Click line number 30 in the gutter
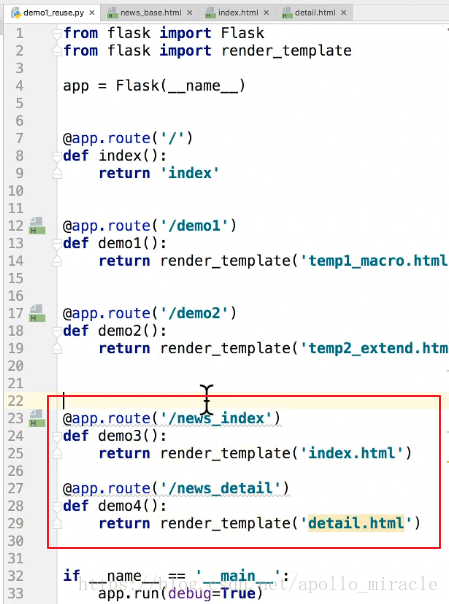The height and width of the screenshot is (604, 449). point(16,541)
